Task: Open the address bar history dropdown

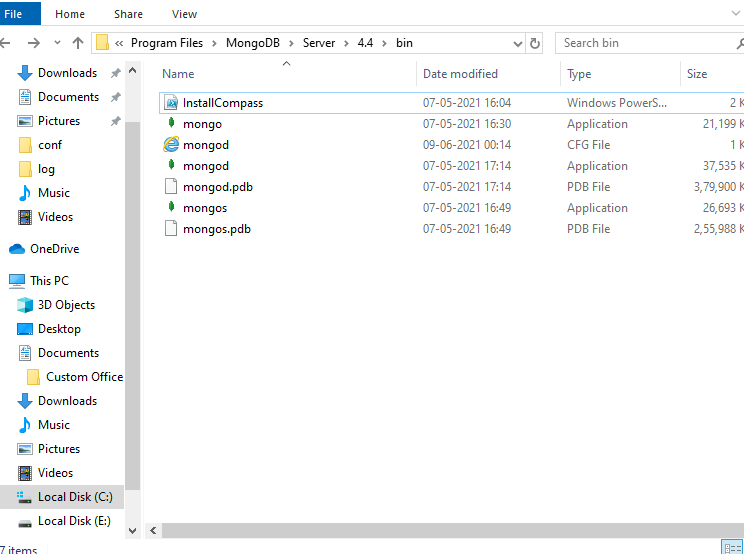Action: pos(516,43)
